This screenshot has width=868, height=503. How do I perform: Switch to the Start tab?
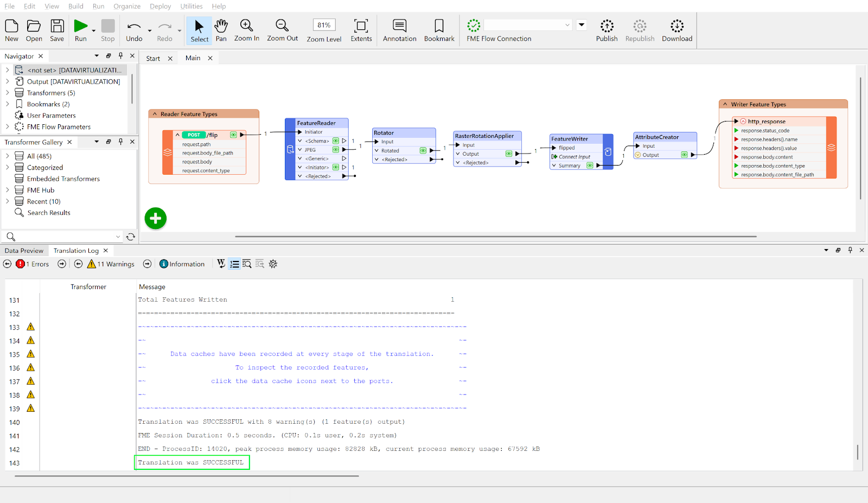pyautogui.click(x=153, y=59)
